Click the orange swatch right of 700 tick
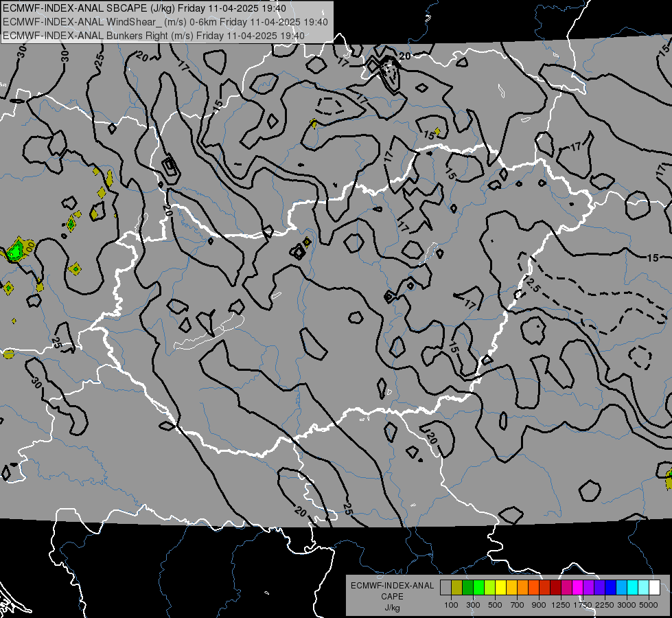This screenshot has height=618, width=672. (x=522, y=588)
